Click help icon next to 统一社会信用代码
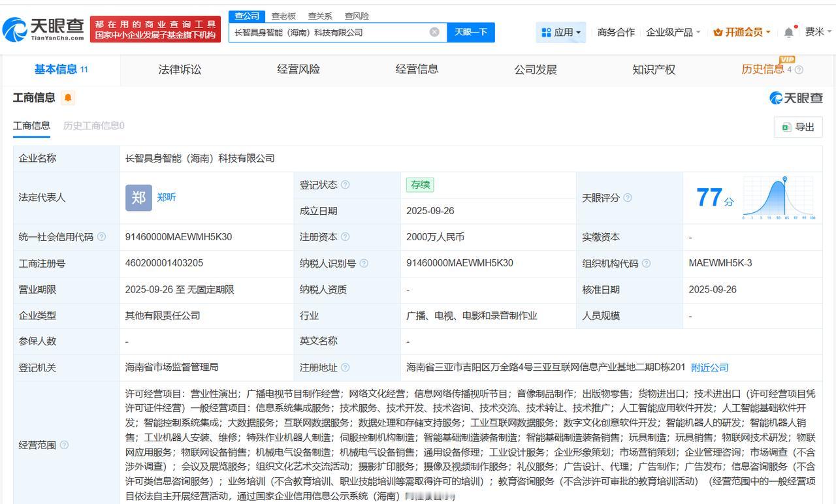The width and height of the screenshot is (836, 504). pos(101,237)
